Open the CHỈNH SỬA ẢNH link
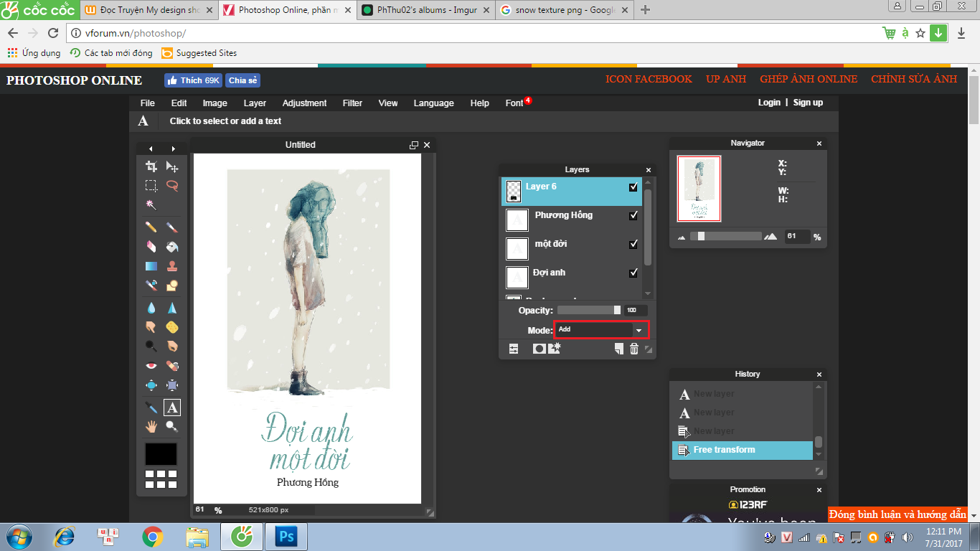 (914, 79)
